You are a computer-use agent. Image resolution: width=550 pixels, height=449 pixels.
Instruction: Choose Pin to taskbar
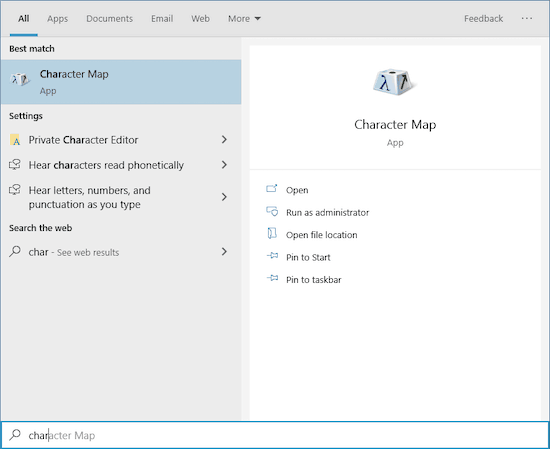tap(314, 280)
